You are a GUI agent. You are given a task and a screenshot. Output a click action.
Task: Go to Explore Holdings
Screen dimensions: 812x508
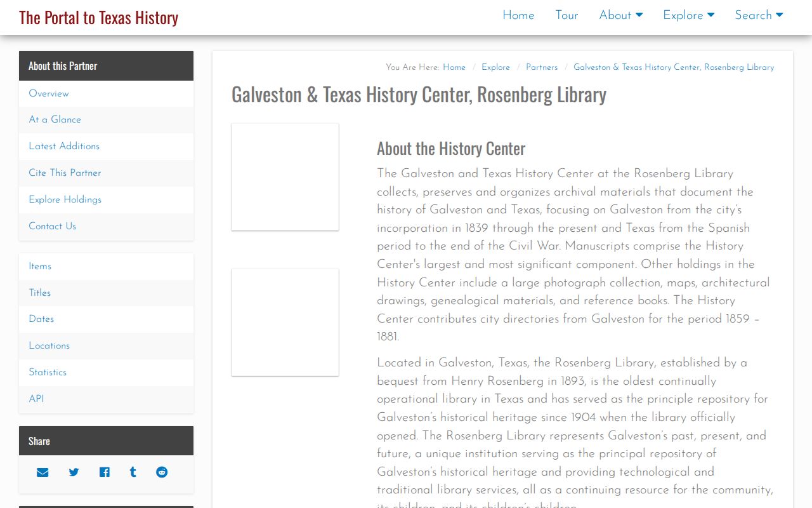point(106,200)
